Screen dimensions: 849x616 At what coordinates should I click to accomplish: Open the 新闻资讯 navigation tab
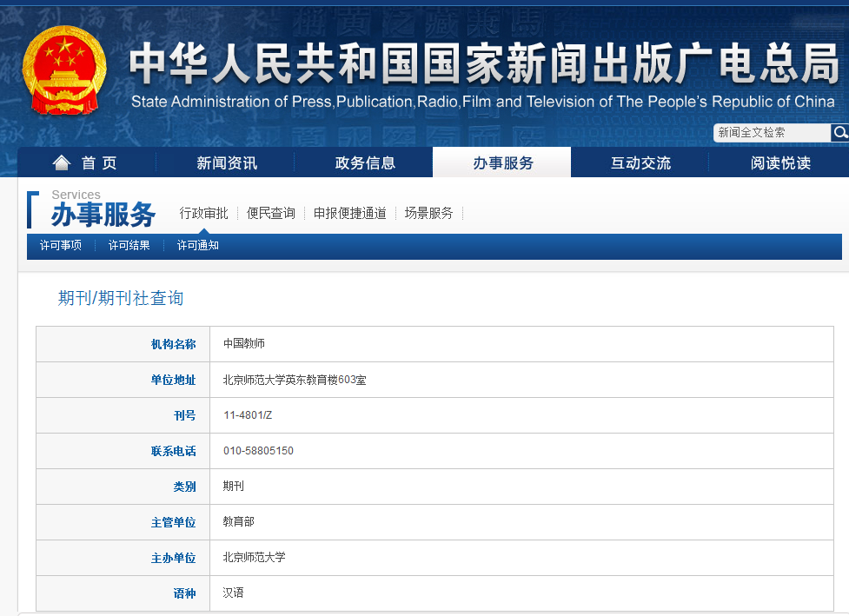[226, 162]
